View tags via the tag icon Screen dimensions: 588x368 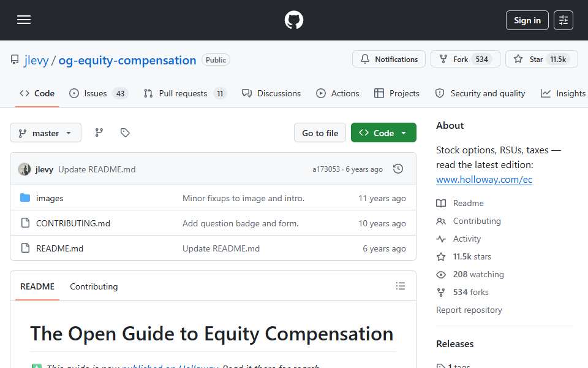tap(125, 132)
